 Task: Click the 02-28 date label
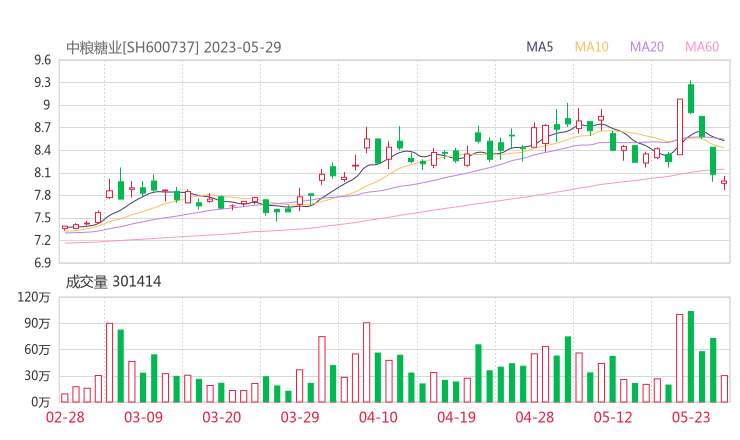coord(65,417)
